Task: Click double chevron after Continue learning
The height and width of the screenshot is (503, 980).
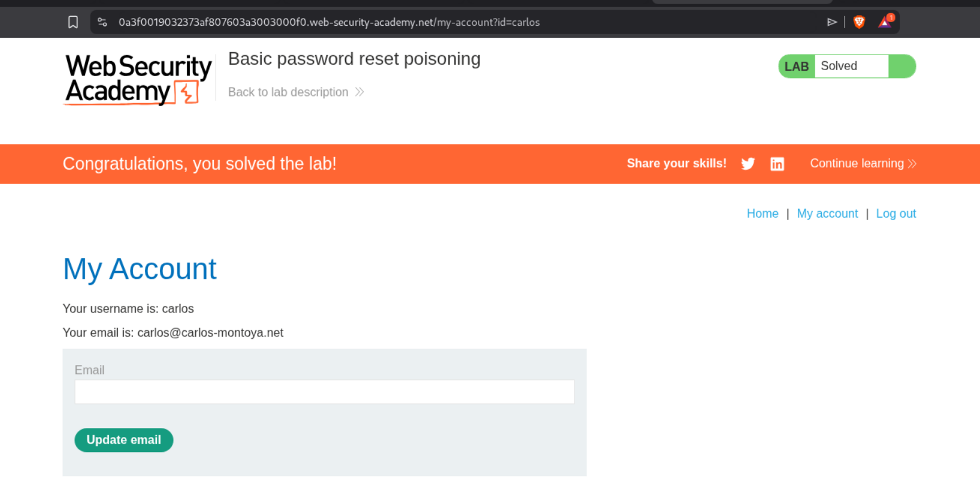Action: (912, 164)
